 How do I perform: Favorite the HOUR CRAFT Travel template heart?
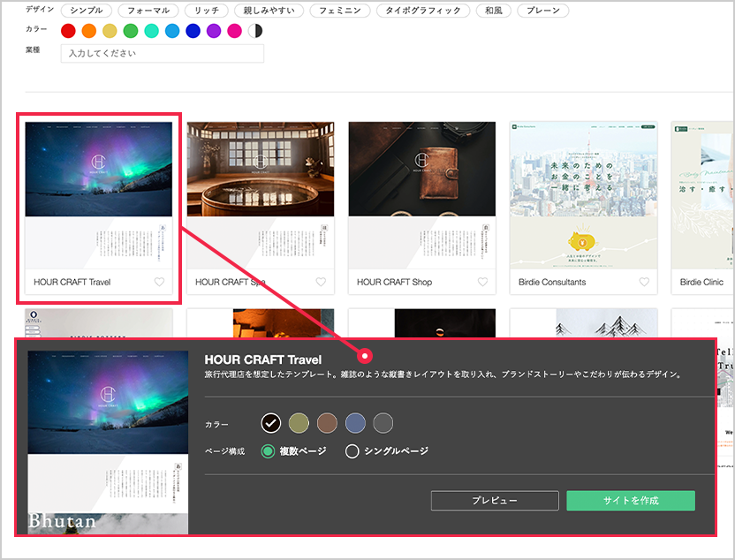pos(159,283)
